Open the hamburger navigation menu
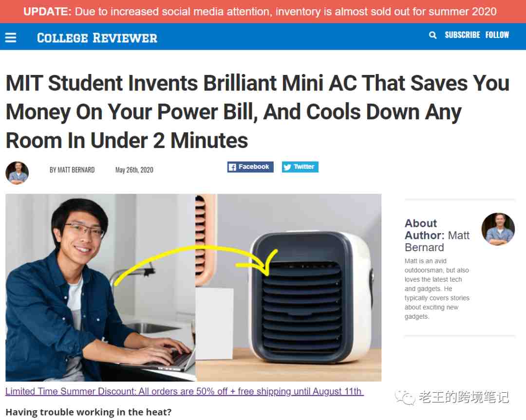The width and height of the screenshot is (526, 420). (x=10, y=37)
